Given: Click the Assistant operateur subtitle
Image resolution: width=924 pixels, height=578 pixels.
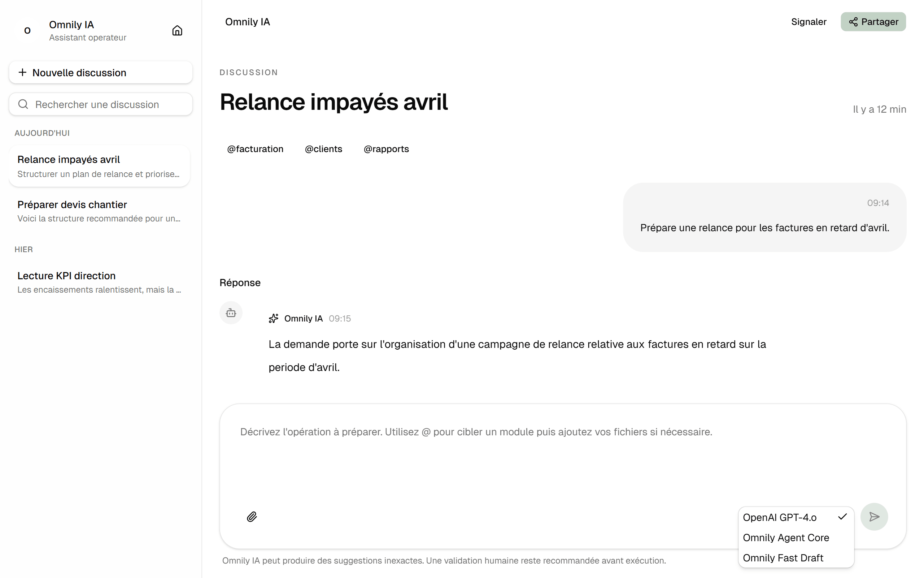Looking at the screenshot, I should click(x=87, y=38).
